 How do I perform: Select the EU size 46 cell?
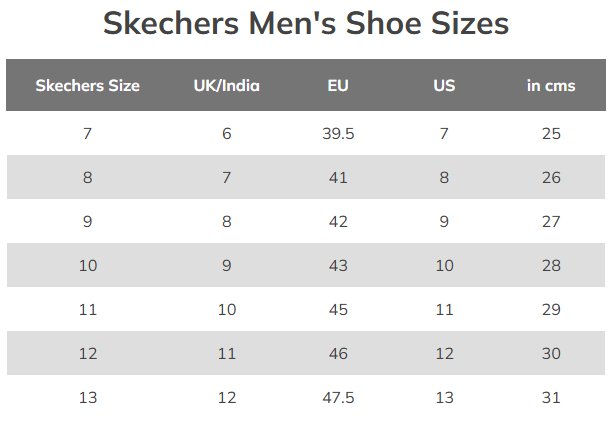(x=338, y=354)
